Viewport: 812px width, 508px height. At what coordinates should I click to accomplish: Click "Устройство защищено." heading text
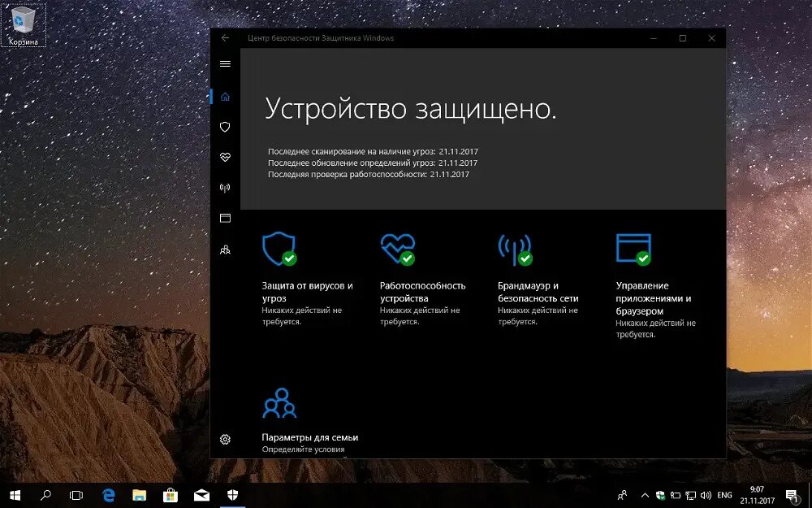point(411,109)
